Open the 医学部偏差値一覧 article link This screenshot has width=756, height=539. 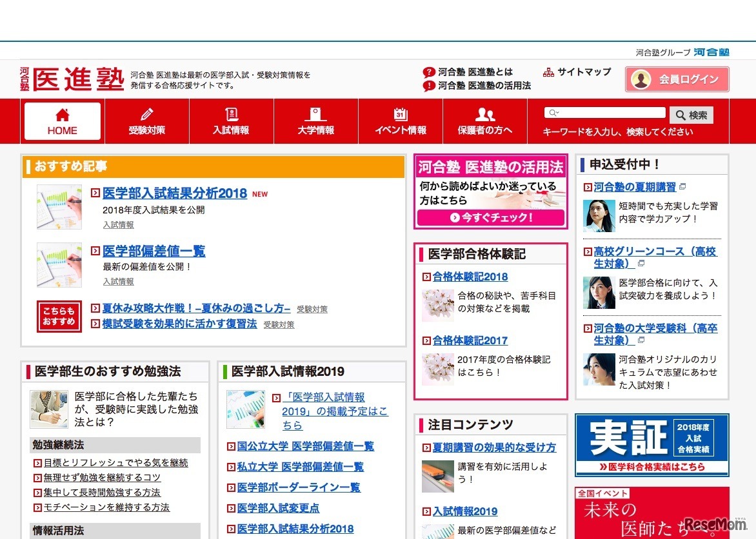[154, 251]
